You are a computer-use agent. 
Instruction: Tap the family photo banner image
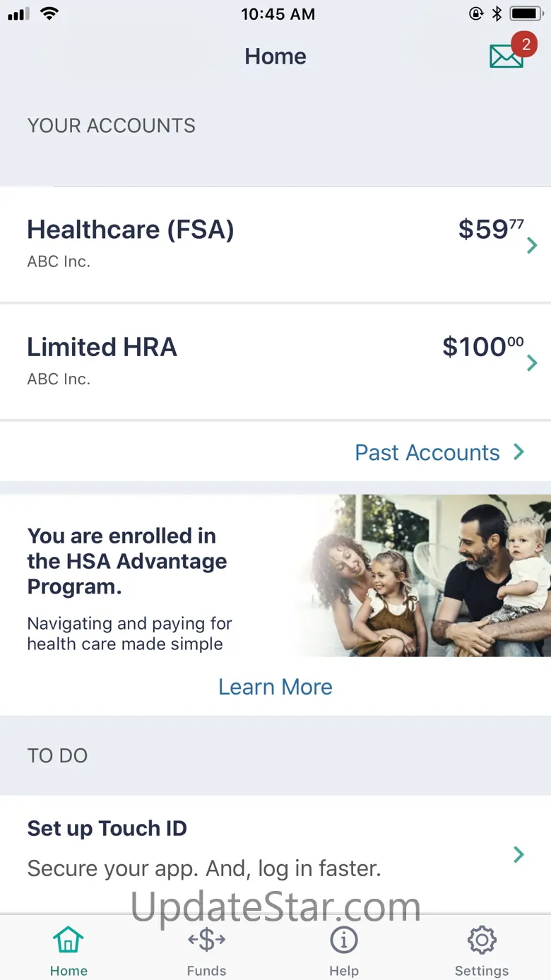point(424,575)
